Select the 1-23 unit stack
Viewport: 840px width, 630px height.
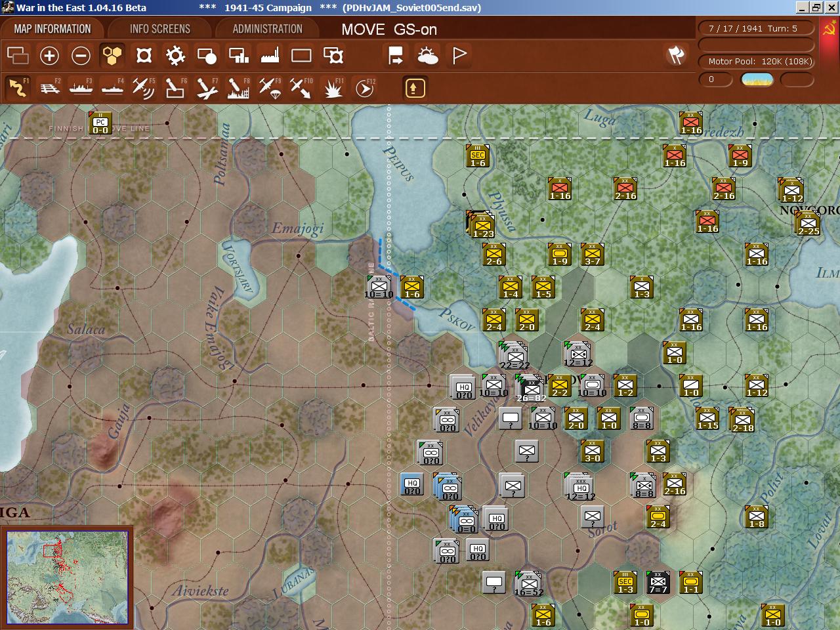(x=482, y=224)
